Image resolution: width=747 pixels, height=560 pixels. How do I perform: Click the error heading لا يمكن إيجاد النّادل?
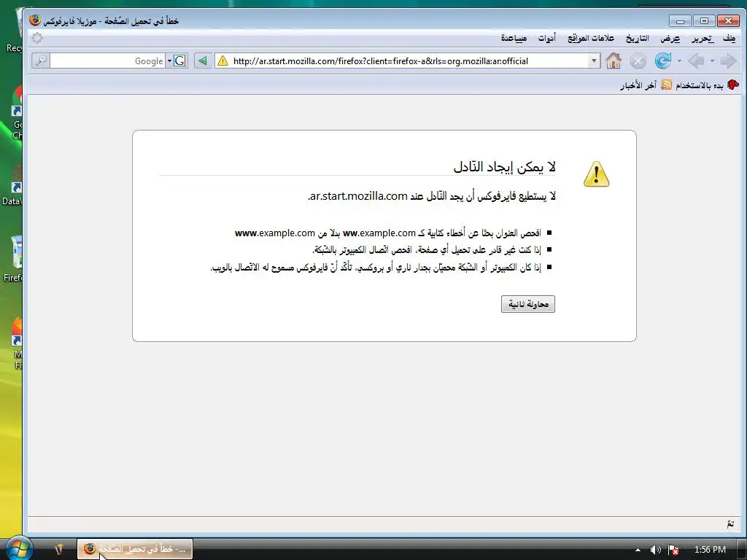(505, 167)
